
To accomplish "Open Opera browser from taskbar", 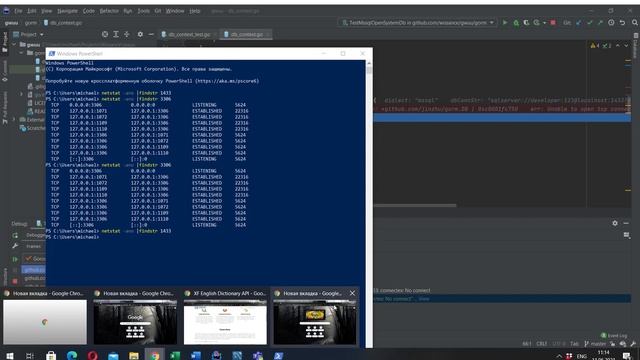I will click(x=92, y=356).
